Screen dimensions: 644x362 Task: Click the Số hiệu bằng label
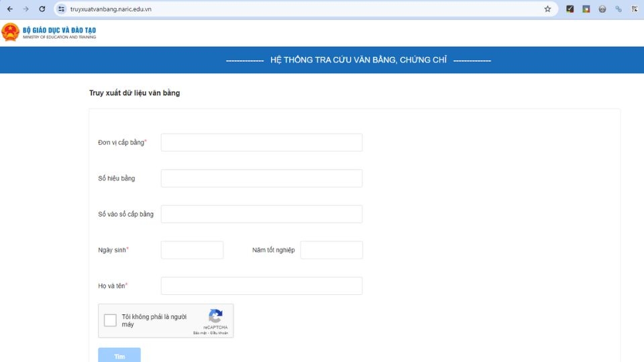(116, 178)
